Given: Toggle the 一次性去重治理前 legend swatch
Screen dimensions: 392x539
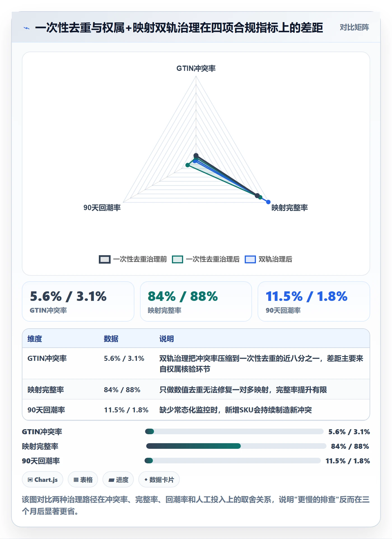Looking at the screenshot, I should pos(105,259).
